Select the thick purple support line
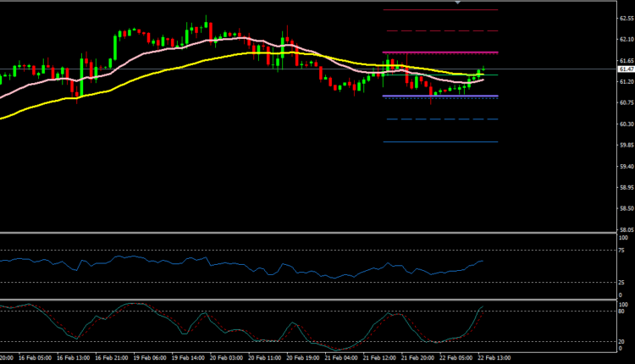The image size is (635, 364). (440, 96)
